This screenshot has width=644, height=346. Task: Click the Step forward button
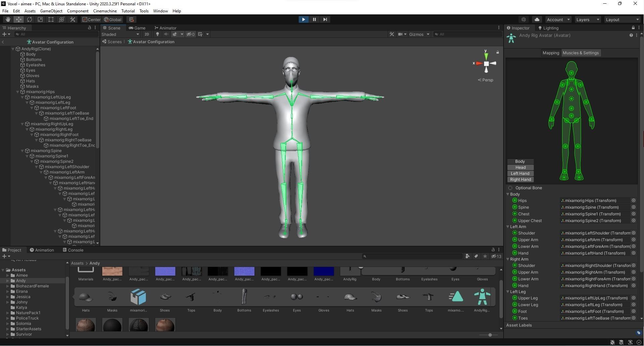point(325,19)
